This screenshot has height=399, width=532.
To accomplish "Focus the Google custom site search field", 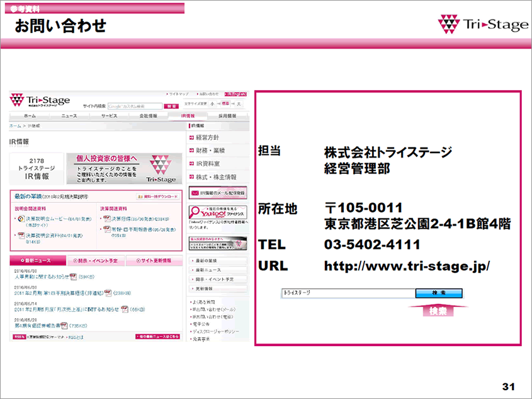I will pyautogui.click(x=135, y=107).
